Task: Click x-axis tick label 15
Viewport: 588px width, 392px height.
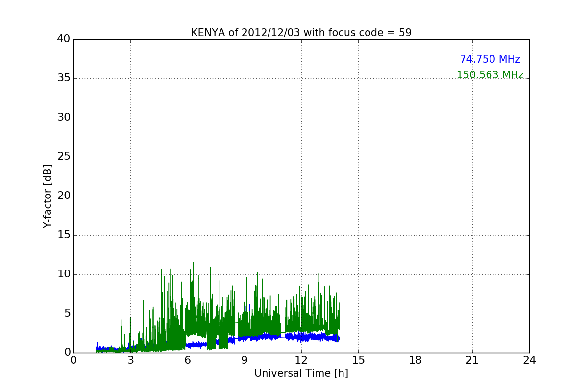Action: click(358, 360)
